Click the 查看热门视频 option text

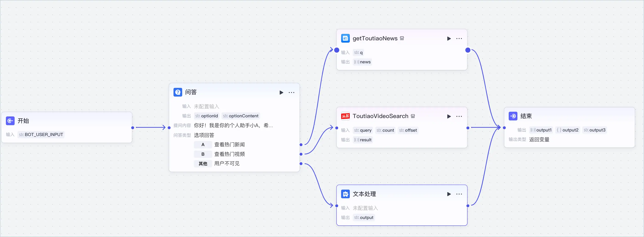point(230,154)
